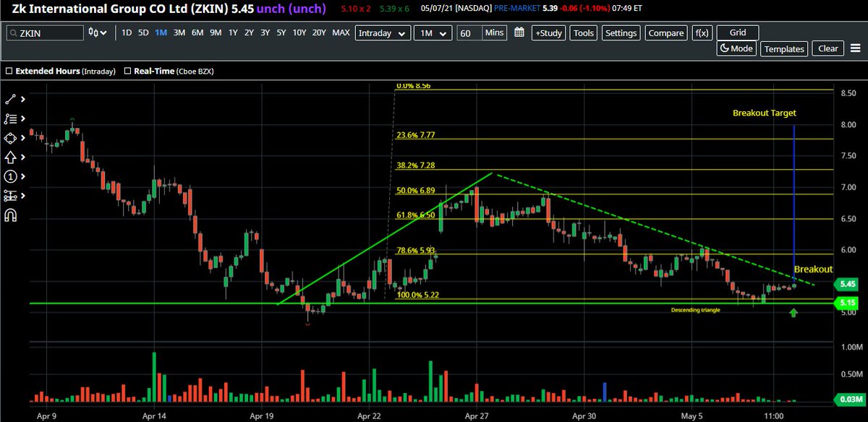This screenshot has height=422, width=868.
Task: Click the 23.6% 7.77 Fibonacci label
Action: (416, 135)
